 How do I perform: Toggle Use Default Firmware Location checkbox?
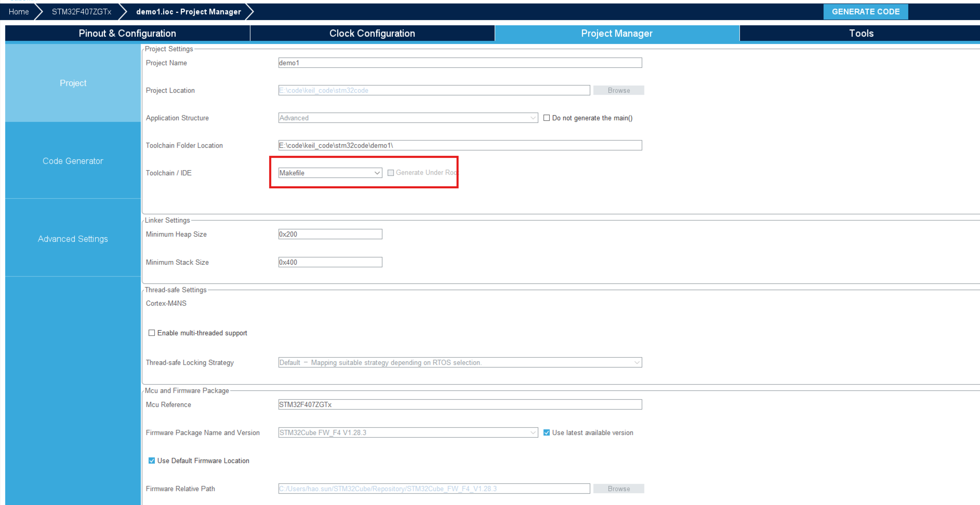click(x=152, y=460)
